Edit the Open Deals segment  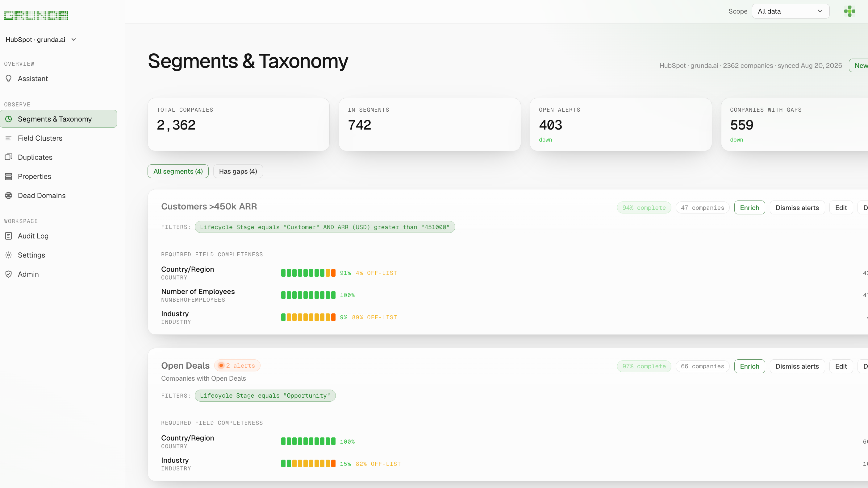[841, 366]
